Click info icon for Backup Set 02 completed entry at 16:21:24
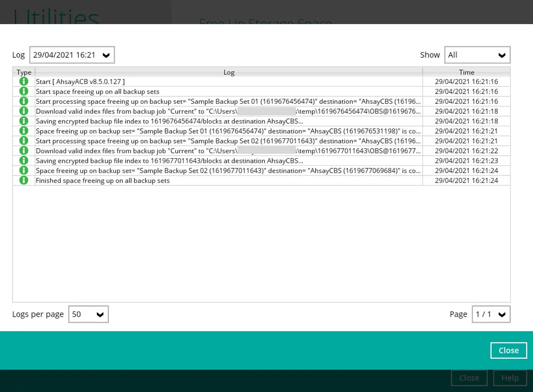Screen dimensions: 533x392 [24, 171]
